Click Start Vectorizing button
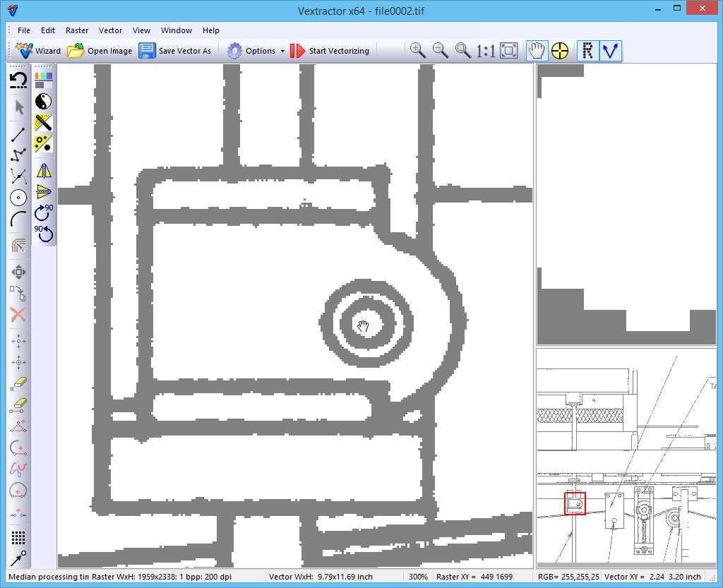Screen dimensions: 723x588 coord(330,51)
